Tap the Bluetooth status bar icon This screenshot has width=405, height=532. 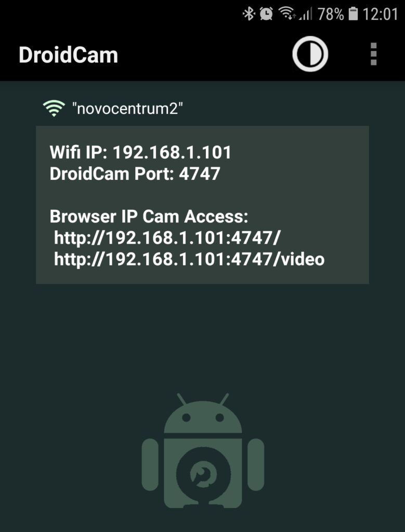[x=249, y=14]
